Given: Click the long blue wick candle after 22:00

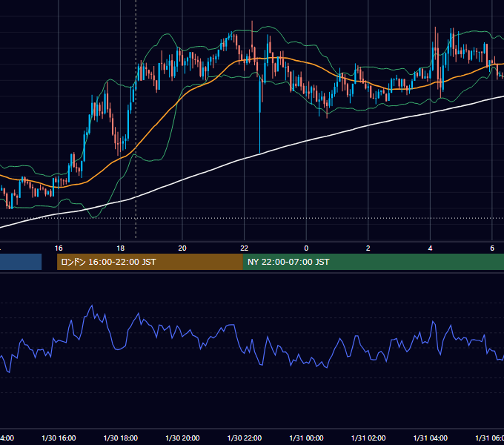Looking at the screenshot, I should click(x=259, y=116).
